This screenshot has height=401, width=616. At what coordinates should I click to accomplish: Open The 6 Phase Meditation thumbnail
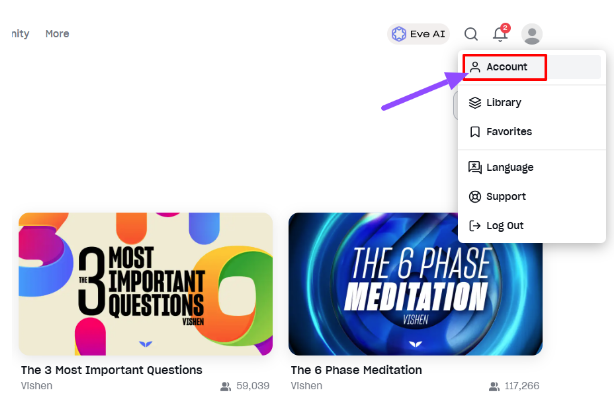click(416, 284)
